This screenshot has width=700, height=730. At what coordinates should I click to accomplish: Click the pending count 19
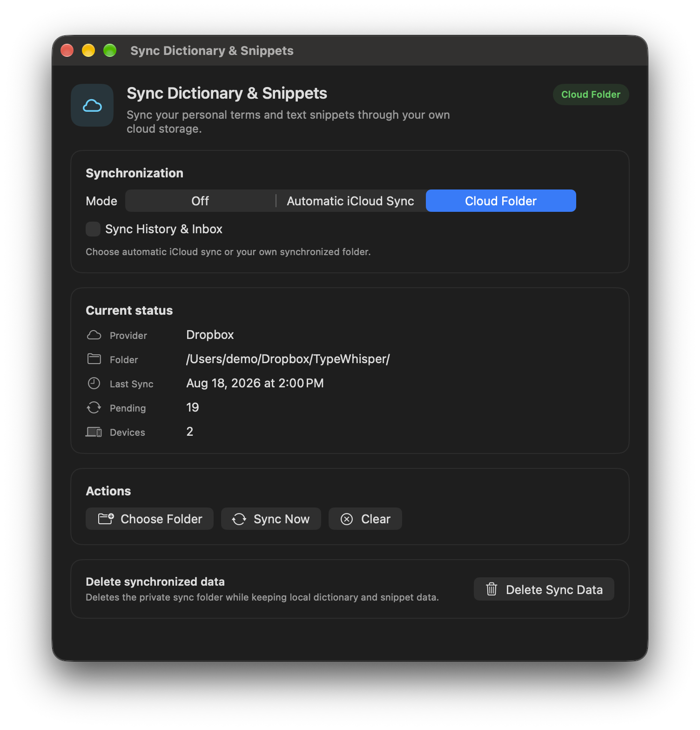click(x=193, y=407)
